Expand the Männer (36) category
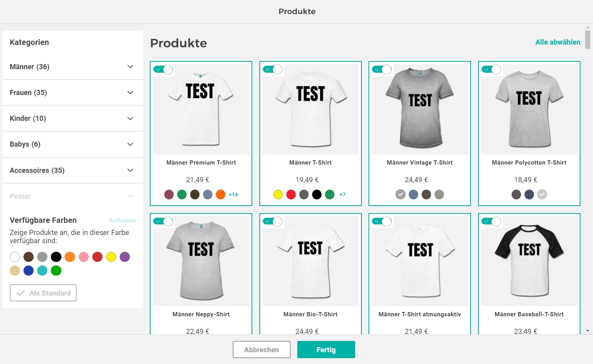Screen dimensions: 593x364 pyautogui.click(x=73, y=67)
